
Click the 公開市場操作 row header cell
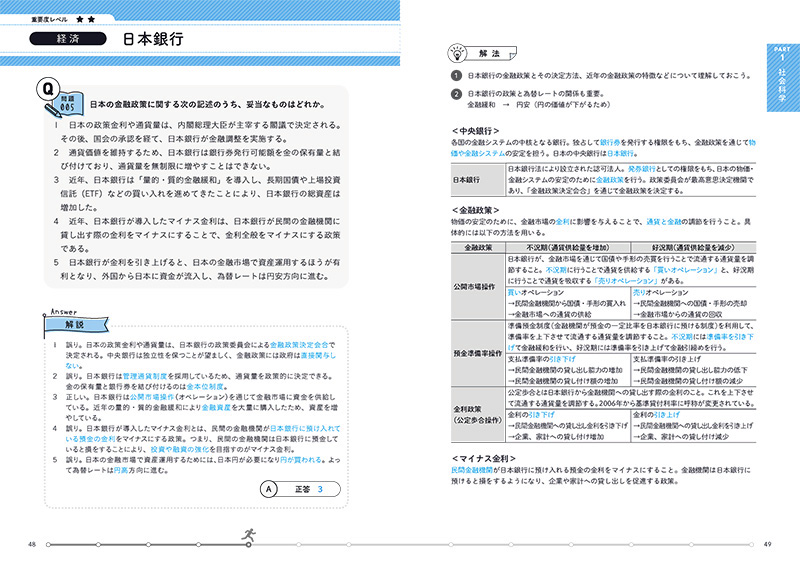(x=478, y=287)
